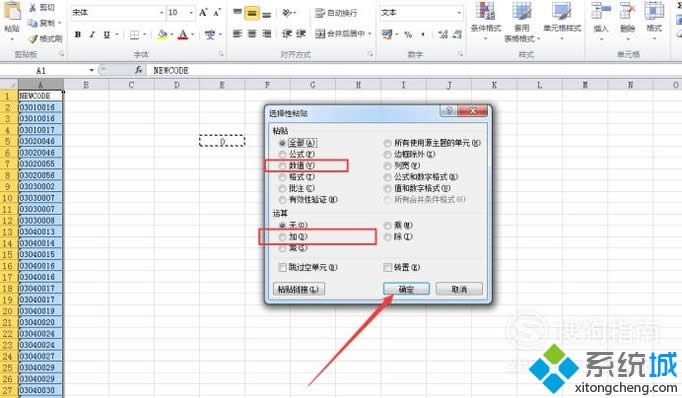This screenshot has width=682, height=398.
Task: Click the Merge and Center icon
Action: click(x=320, y=33)
